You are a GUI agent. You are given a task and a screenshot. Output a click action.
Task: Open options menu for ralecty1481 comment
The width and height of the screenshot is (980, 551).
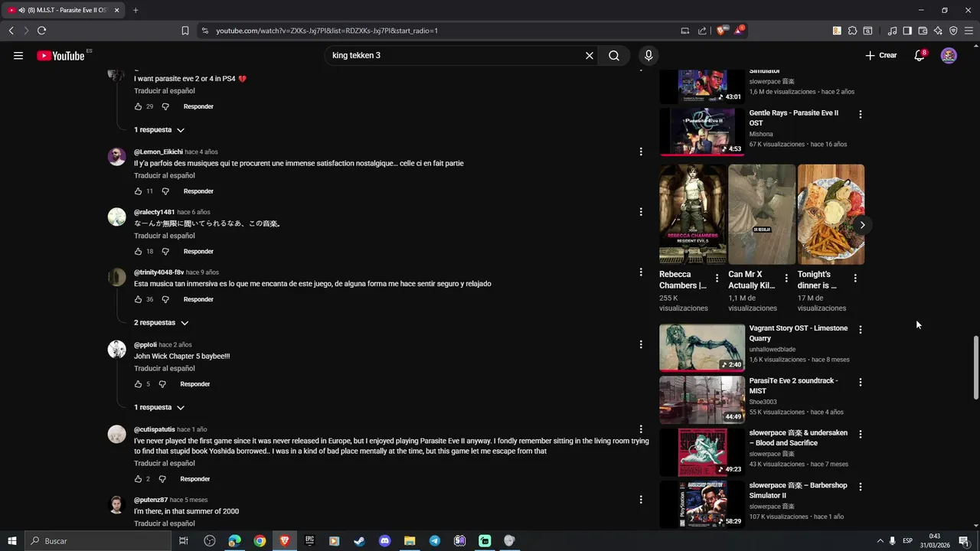(641, 212)
